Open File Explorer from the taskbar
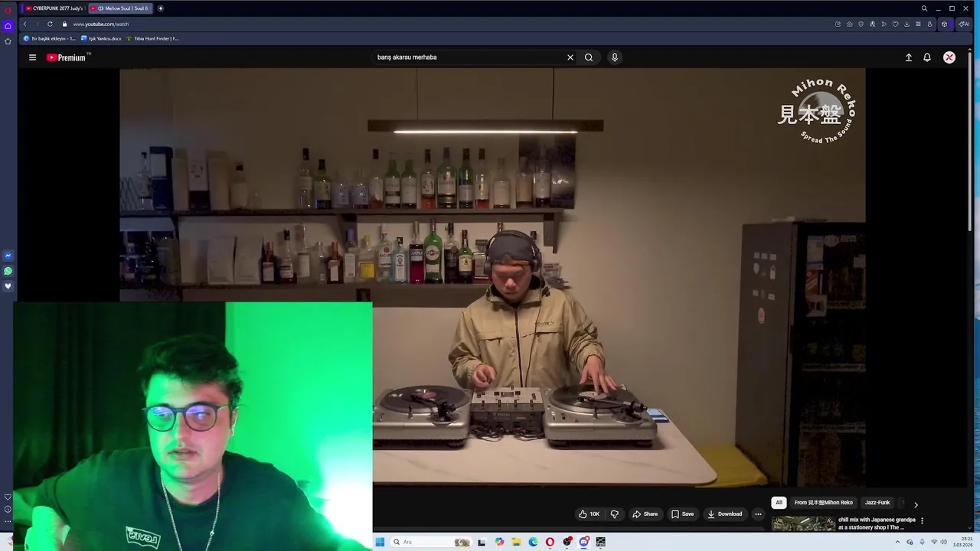Image resolution: width=980 pixels, height=551 pixels. [x=516, y=542]
